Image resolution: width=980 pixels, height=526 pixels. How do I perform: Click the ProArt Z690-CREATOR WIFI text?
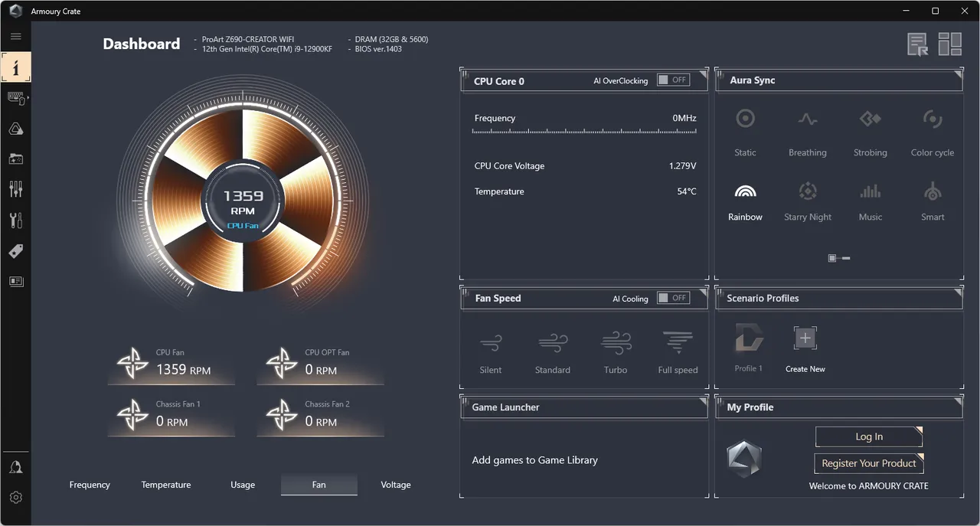tap(248, 39)
